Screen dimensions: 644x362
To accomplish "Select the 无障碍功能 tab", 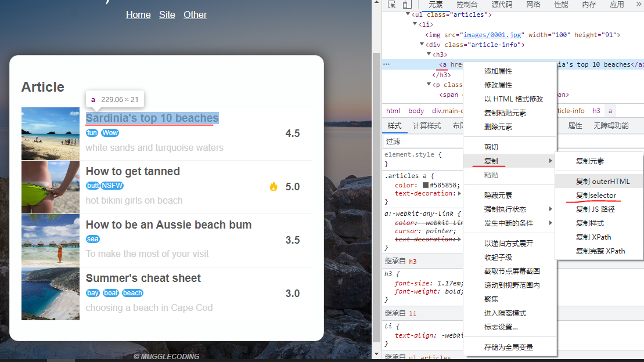I will pos(611,126).
